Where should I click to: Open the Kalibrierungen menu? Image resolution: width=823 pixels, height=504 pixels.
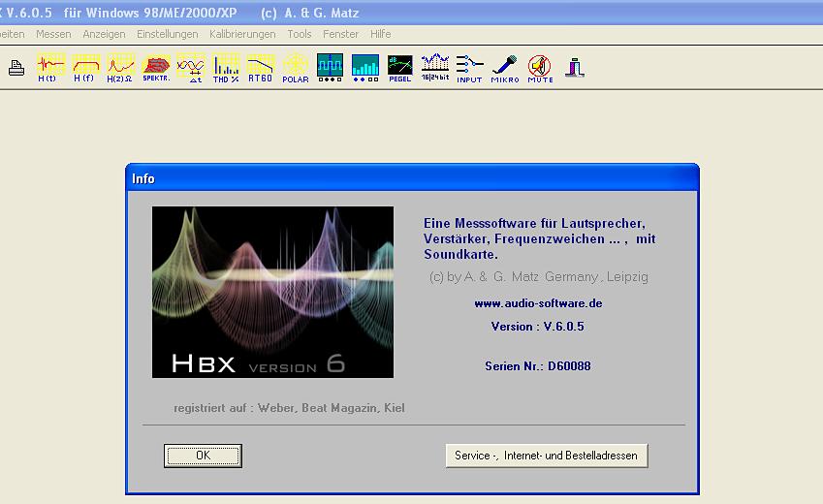pos(242,34)
